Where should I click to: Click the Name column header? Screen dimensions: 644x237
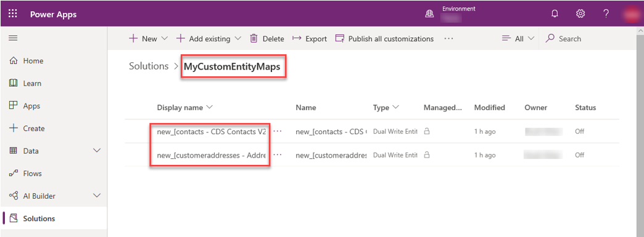[x=305, y=108]
